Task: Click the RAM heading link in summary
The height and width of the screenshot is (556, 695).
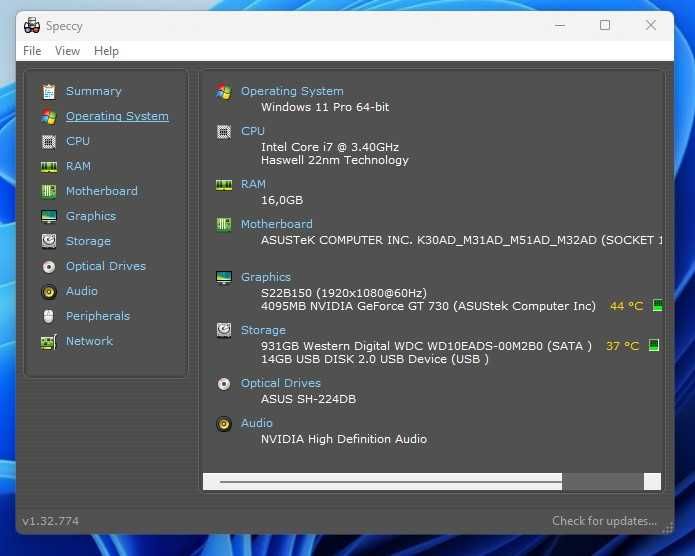Action: pos(254,184)
